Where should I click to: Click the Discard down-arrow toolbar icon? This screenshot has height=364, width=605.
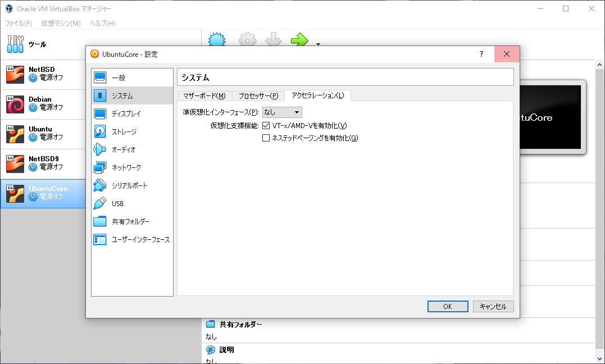(273, 39)
